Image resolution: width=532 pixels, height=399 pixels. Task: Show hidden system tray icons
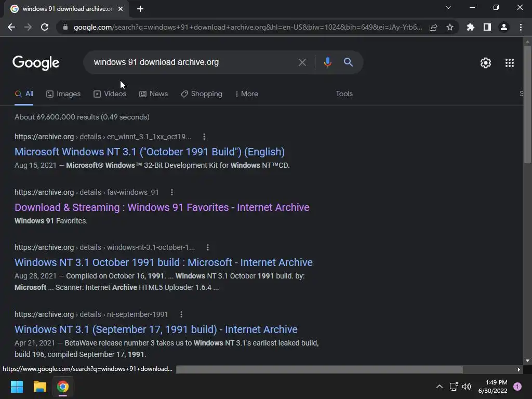[x=439, y=387]
